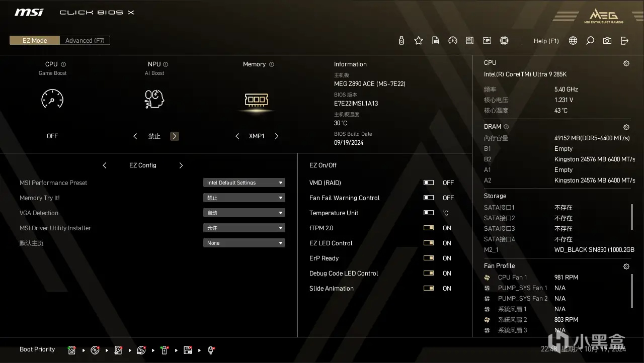Click the Game Boost gauge icon
Viewport: 644px width, 363px height.
(52, 99)
